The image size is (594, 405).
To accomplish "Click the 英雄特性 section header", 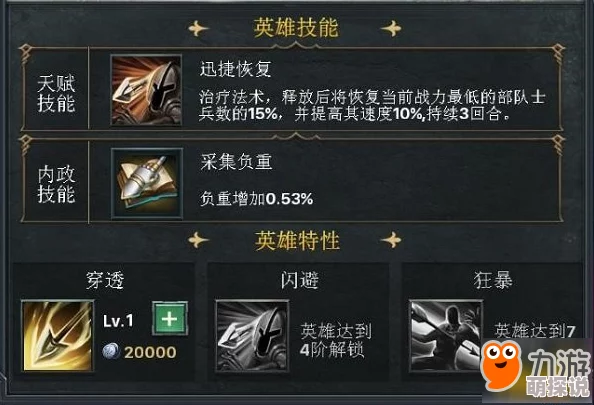I will pyautogui.click(x=297, y=240).
